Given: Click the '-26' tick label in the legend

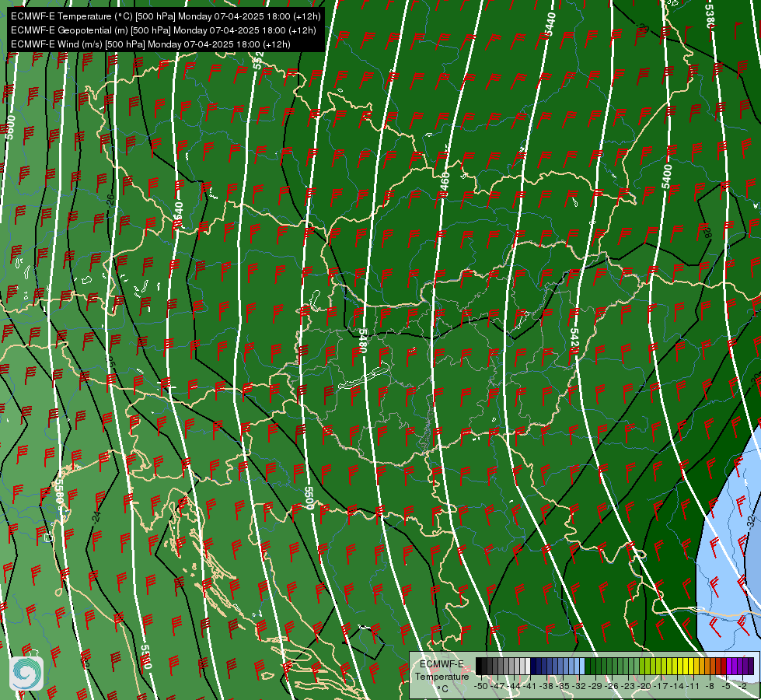Looking at the screenshot, I should 612,687.
